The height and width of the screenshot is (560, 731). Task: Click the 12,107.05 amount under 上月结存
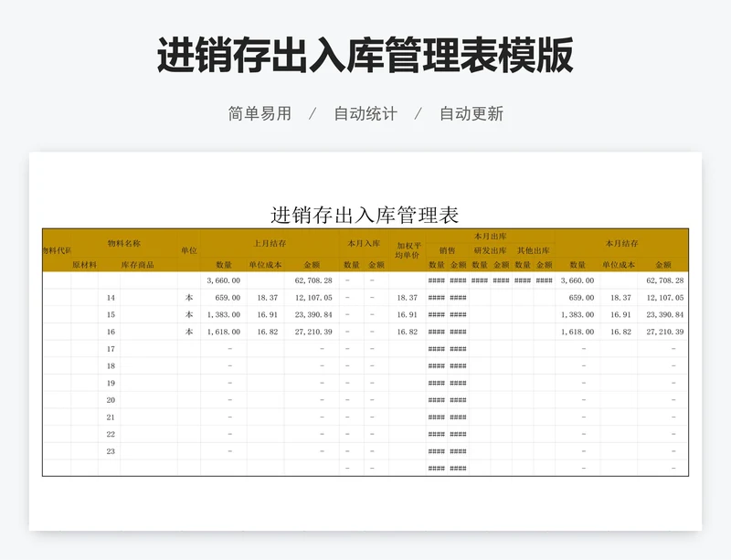[x=311, y=298]
